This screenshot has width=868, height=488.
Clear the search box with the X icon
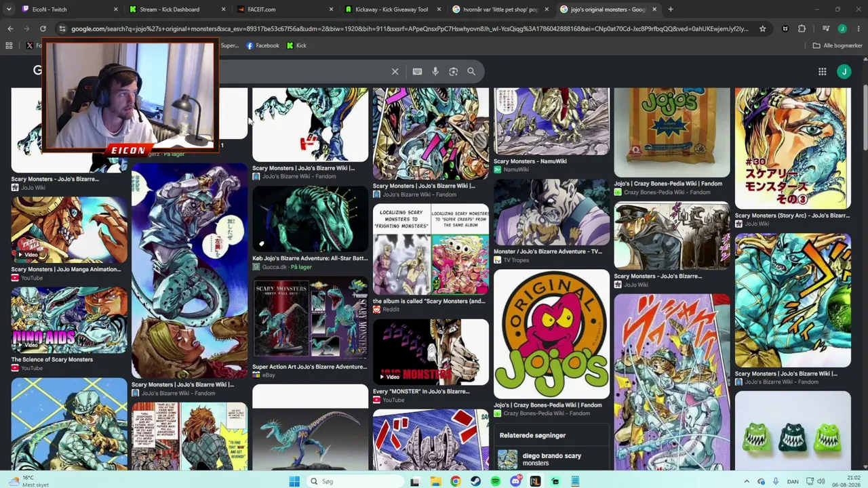[395, 71]
